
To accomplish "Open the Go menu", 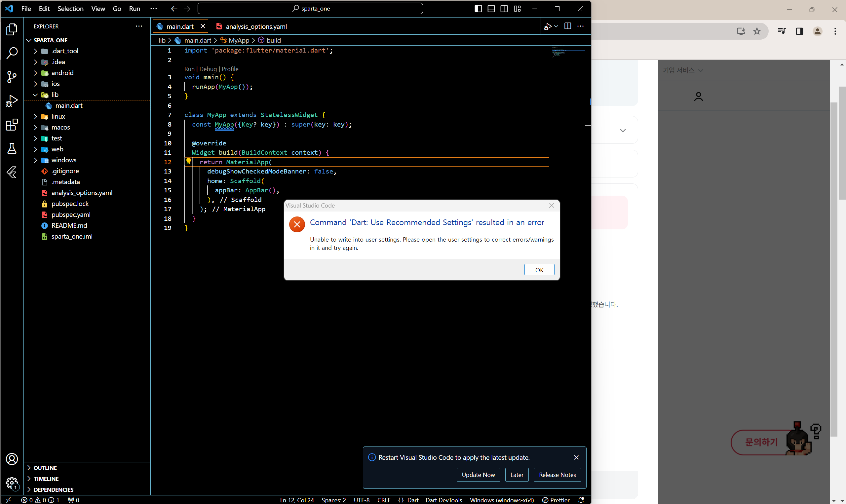I will 117,9.
